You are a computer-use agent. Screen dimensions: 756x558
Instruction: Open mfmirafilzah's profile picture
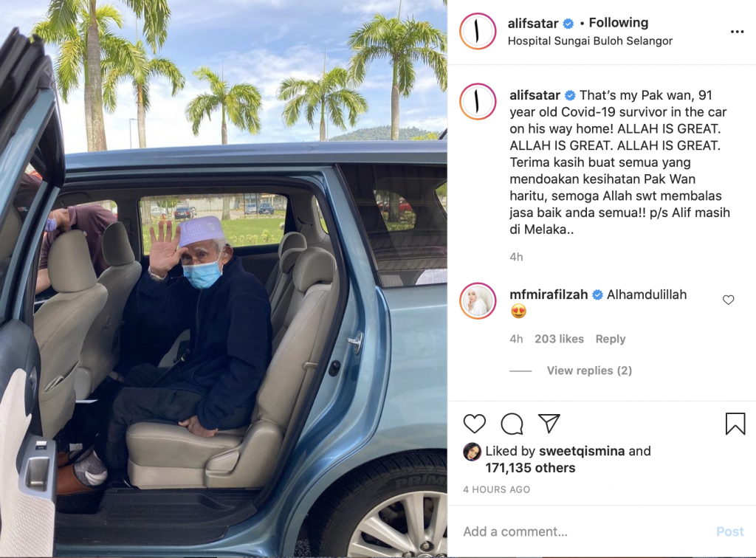[478, 301]
